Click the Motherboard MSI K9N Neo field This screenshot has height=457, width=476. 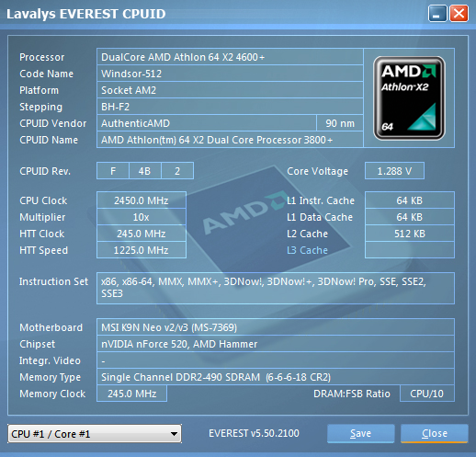point(276,327)
